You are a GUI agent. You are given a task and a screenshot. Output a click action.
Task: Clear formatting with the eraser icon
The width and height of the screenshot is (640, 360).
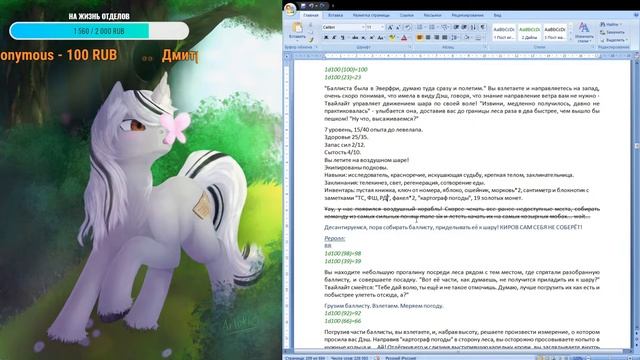click(x=407, y=27)
